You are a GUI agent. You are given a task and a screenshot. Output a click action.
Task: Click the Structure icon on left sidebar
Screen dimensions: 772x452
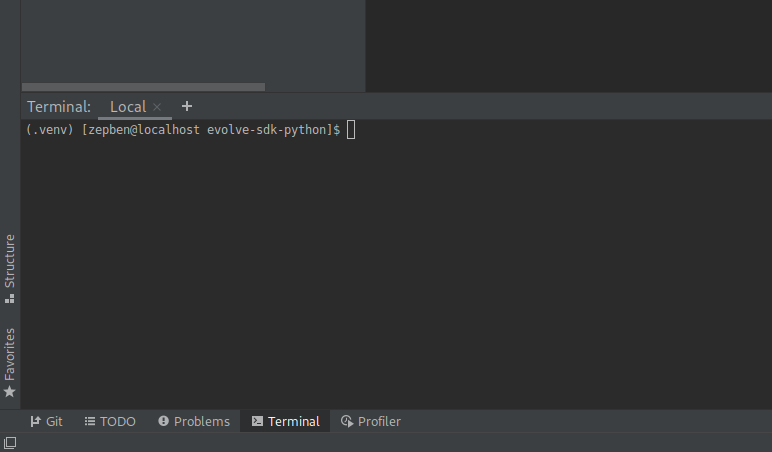tap(10, 298)
